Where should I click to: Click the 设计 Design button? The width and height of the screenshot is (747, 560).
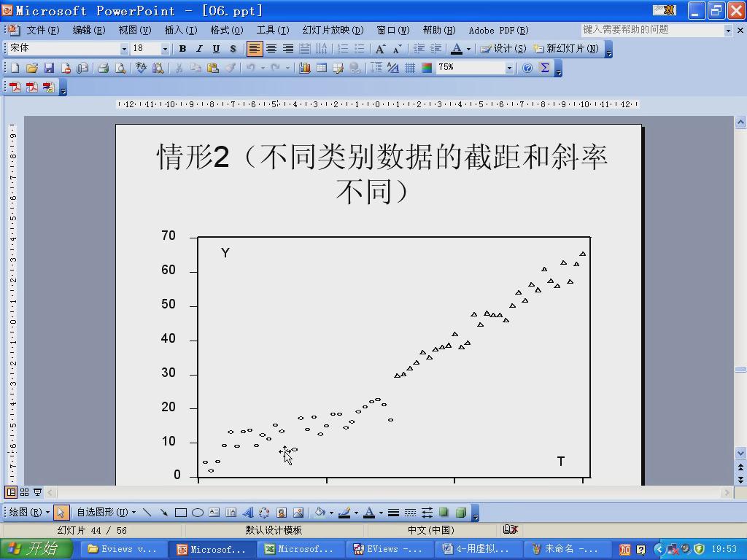point(503,49)
